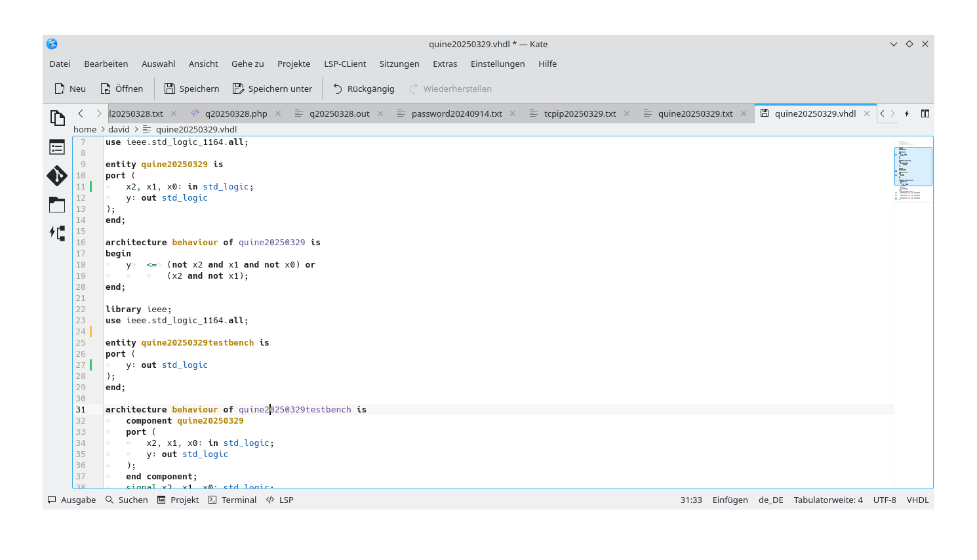Click Speichern unter to save as
The image size is (977, 560).
[273, 89]
